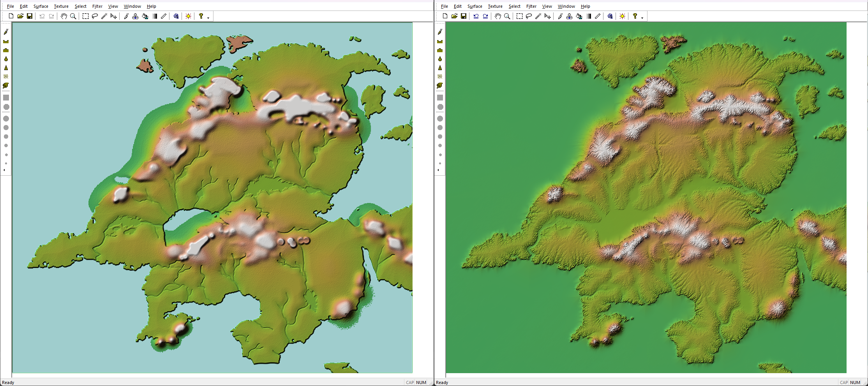Select brush tool atop left sidebar
This screenshot has width=868, height=386.
point(6,32)
